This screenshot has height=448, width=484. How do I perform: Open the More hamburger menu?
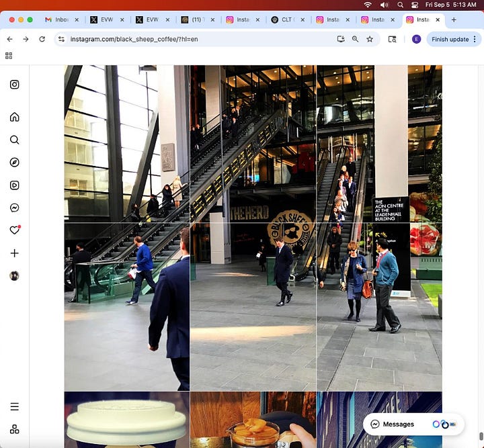coord(15,406)
